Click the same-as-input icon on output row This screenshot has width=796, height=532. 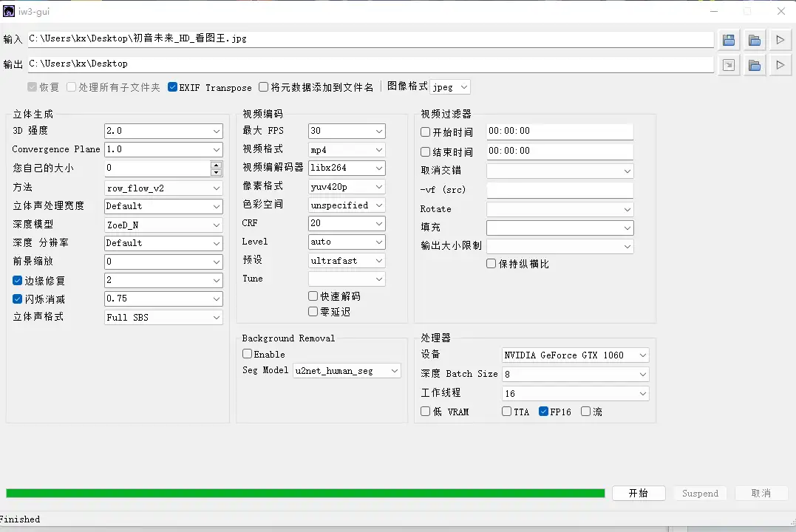(x=729, y=65)
